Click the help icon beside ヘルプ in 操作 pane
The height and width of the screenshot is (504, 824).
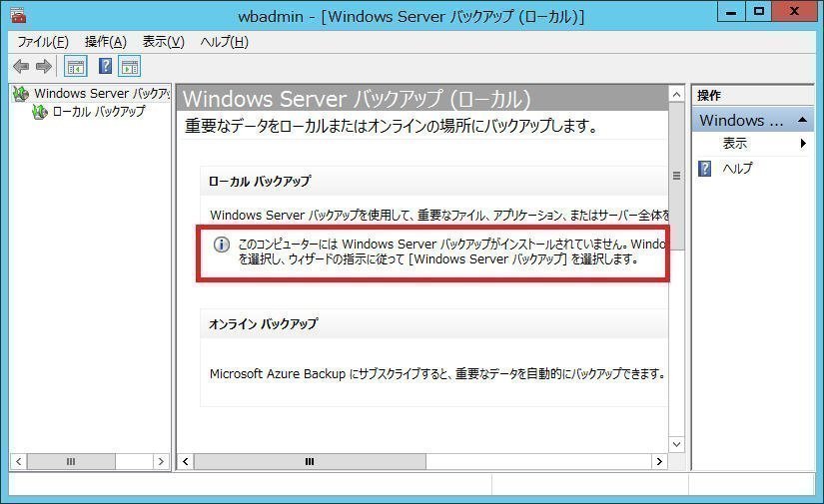point(705,169)
